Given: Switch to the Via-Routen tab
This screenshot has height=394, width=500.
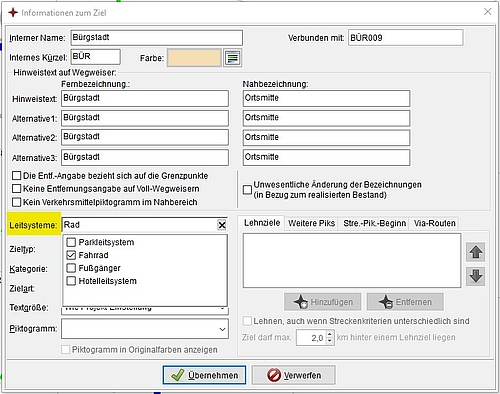Looking at the screenshot, I should (434, 223).
